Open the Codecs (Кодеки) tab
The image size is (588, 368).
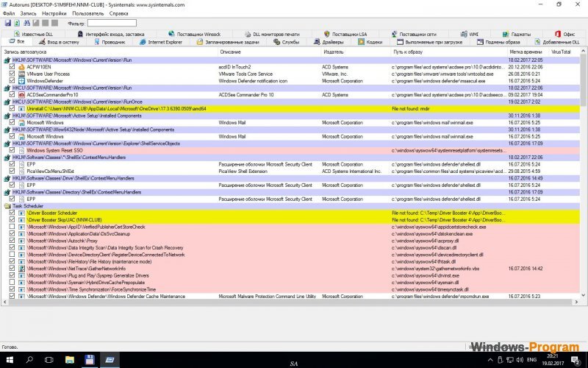click(x=370, y=42)
